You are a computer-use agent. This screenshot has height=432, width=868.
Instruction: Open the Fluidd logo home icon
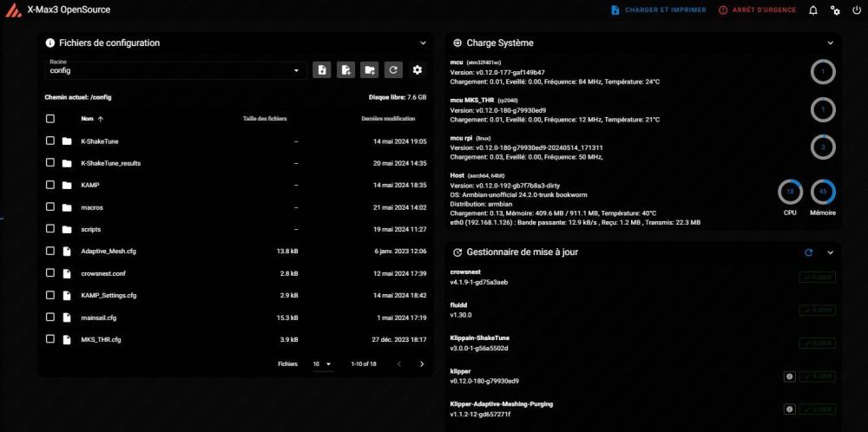coord(13,10)
